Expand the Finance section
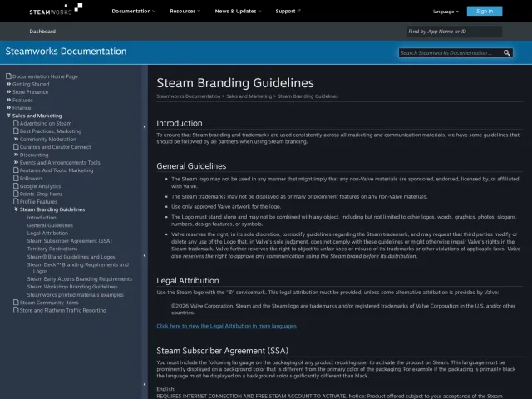This screenshot has width=532, height=399. [9, 107]
